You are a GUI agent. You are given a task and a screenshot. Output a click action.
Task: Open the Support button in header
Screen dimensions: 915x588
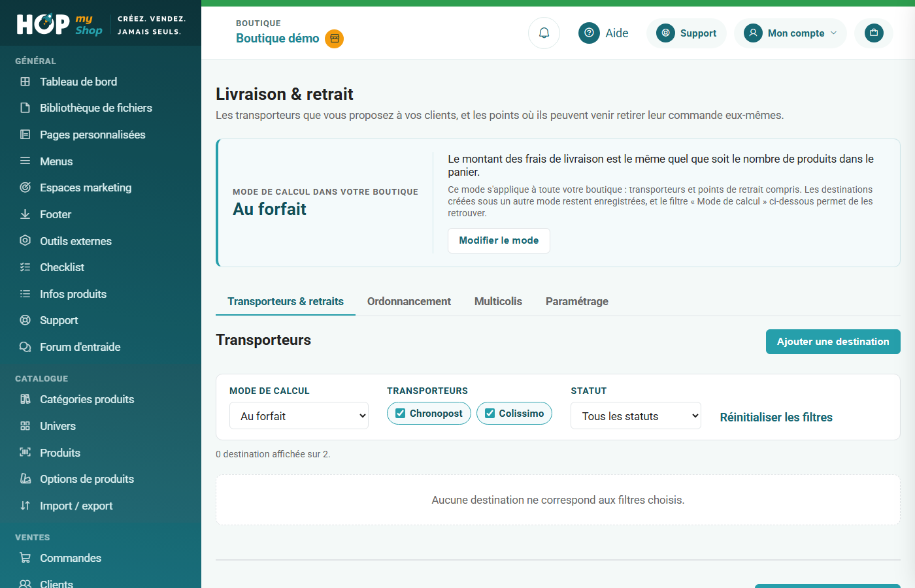[686, 33]
